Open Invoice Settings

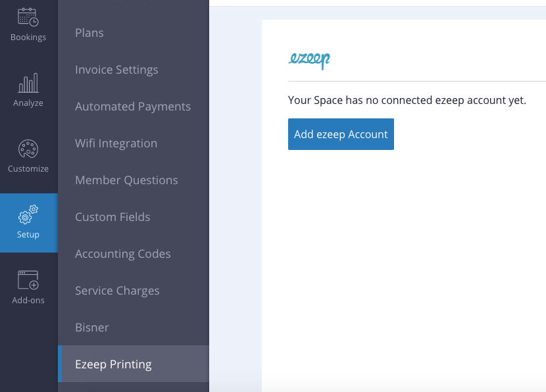pyautogui.click(x=116, y=70)
